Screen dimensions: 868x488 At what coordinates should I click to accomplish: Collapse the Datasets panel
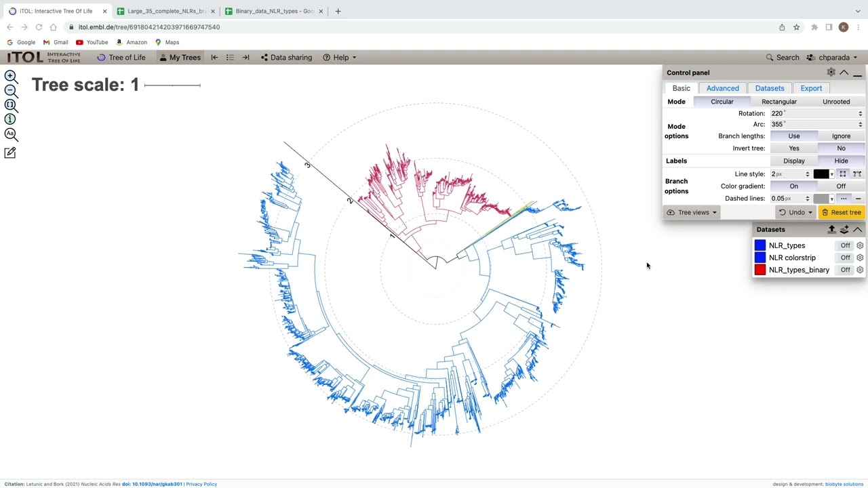[858, 230]
